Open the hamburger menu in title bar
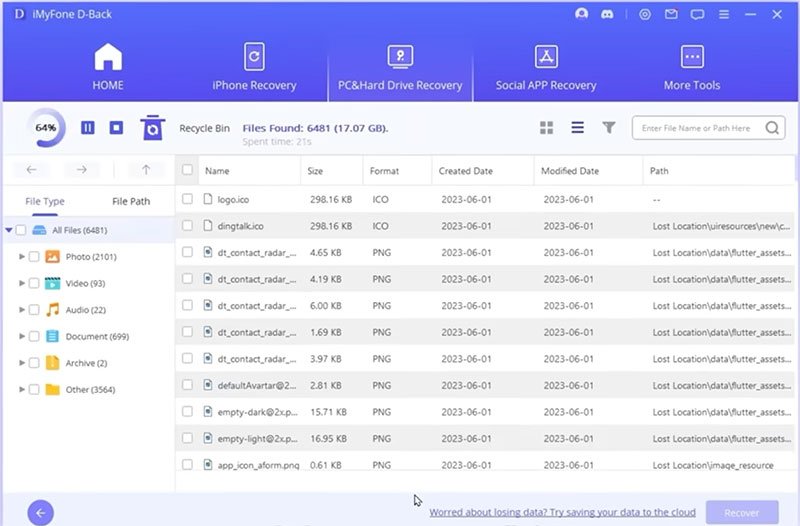The image size is (800, 526). pos(724,14)
